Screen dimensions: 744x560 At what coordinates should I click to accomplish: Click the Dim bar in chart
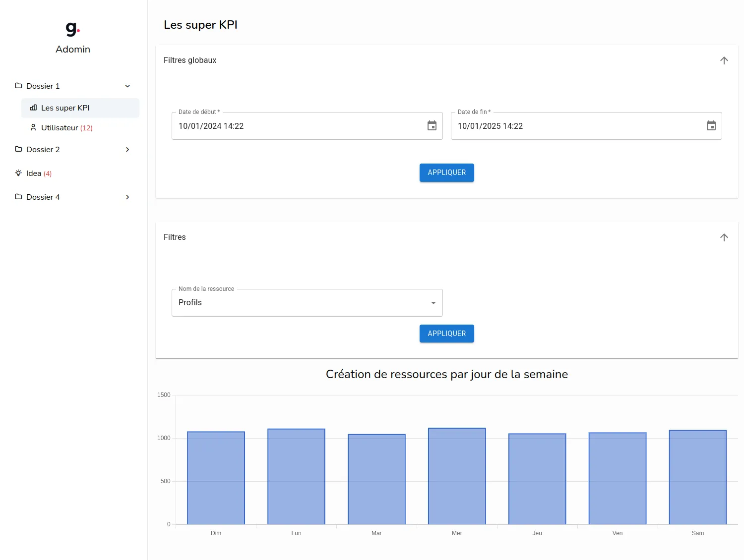point(216,478)
